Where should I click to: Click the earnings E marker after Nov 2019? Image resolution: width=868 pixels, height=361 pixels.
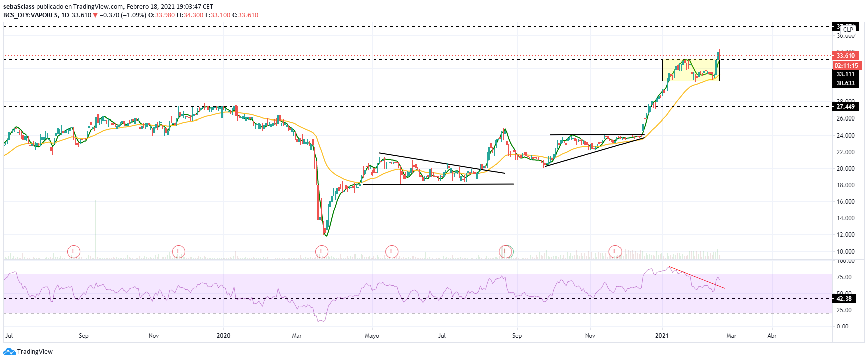[178, 251]
